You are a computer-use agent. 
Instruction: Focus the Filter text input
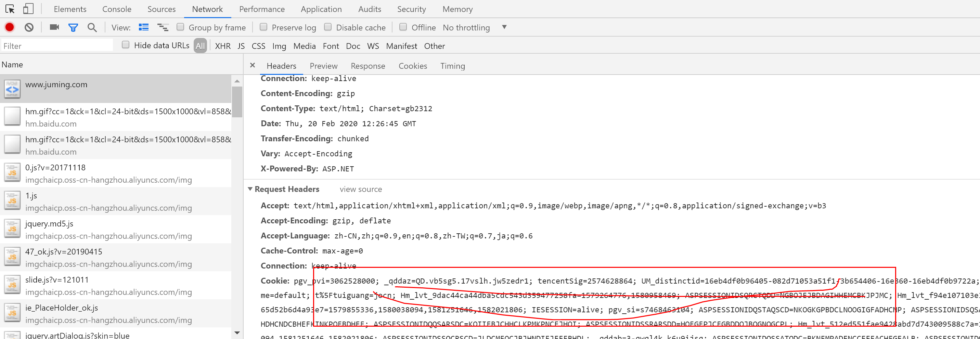click(57, 45)
